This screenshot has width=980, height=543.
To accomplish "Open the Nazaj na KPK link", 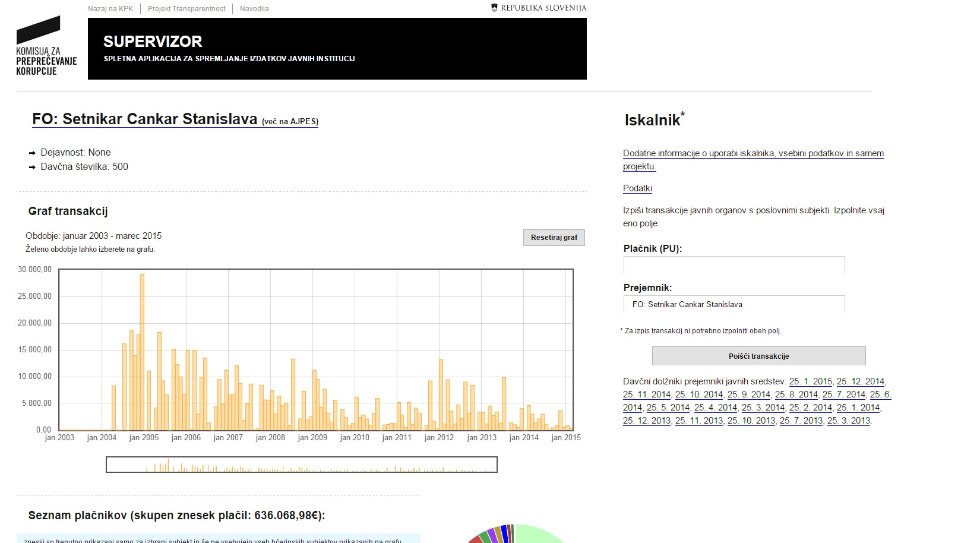I will coord(110,9).
